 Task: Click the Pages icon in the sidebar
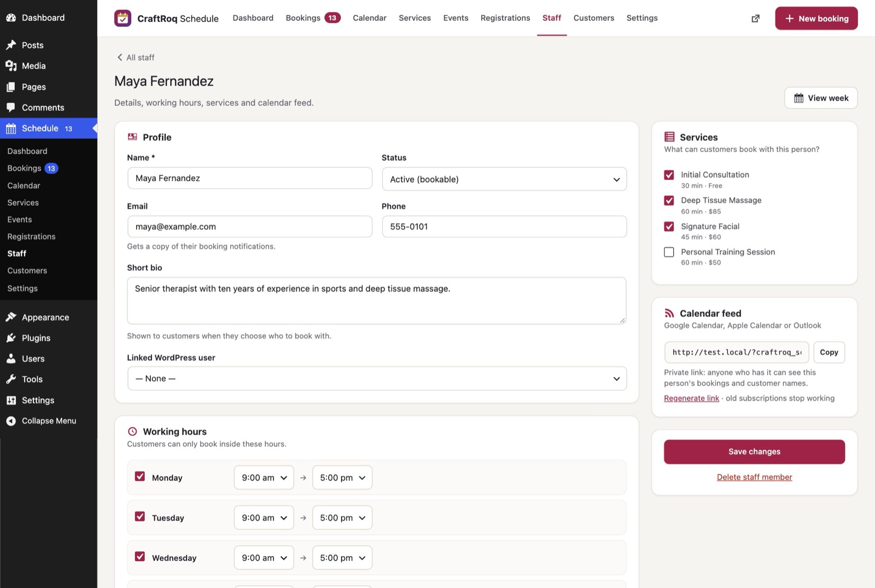click(11, 86)
